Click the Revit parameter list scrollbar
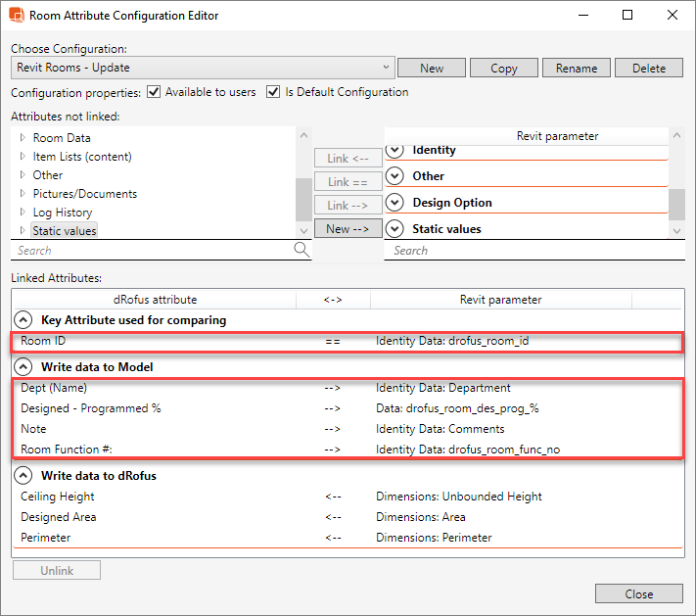Screen dimensions: 696x616 click(676, 204)
